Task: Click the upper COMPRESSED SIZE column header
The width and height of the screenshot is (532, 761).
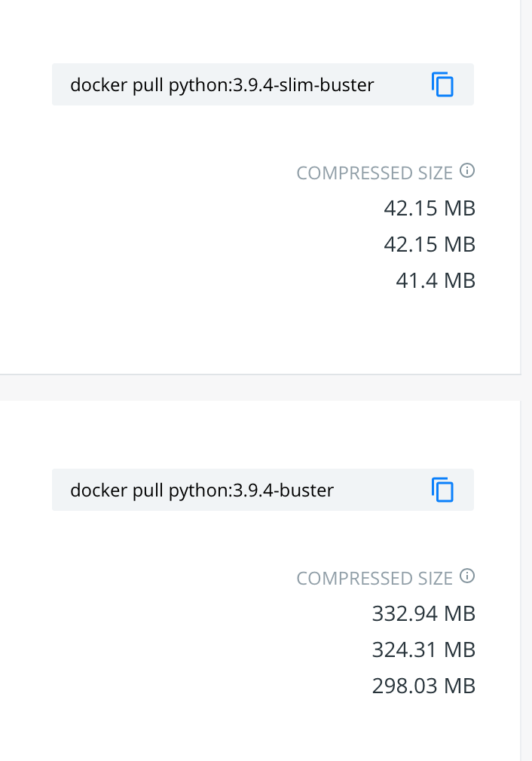Action: [375, 173]
